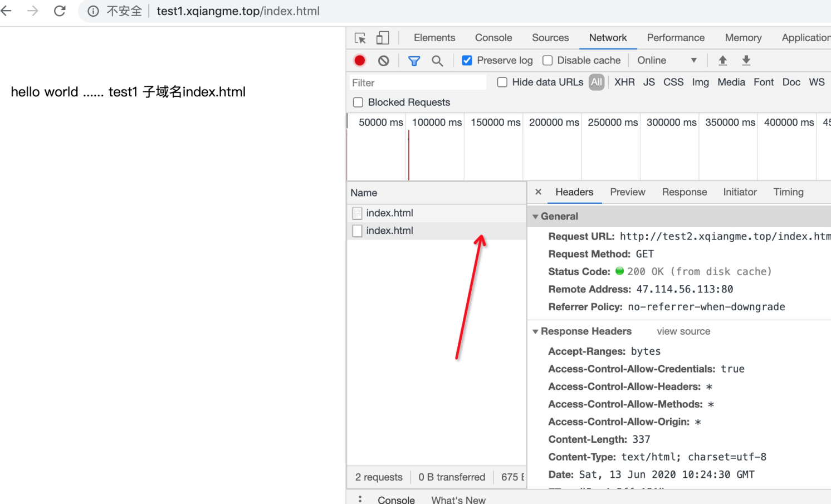
Task: Check the Hide data URLs option
Action: coord(502,82)
